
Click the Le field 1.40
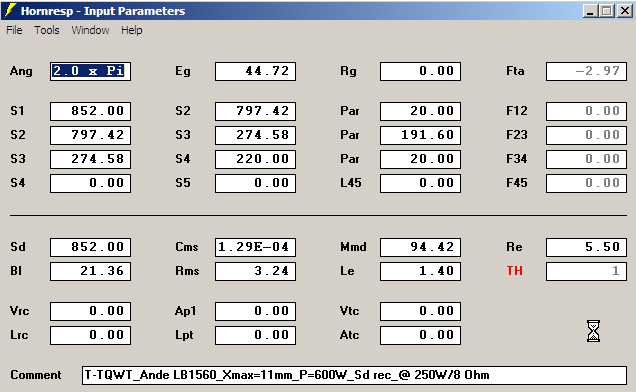click(420, 271)
